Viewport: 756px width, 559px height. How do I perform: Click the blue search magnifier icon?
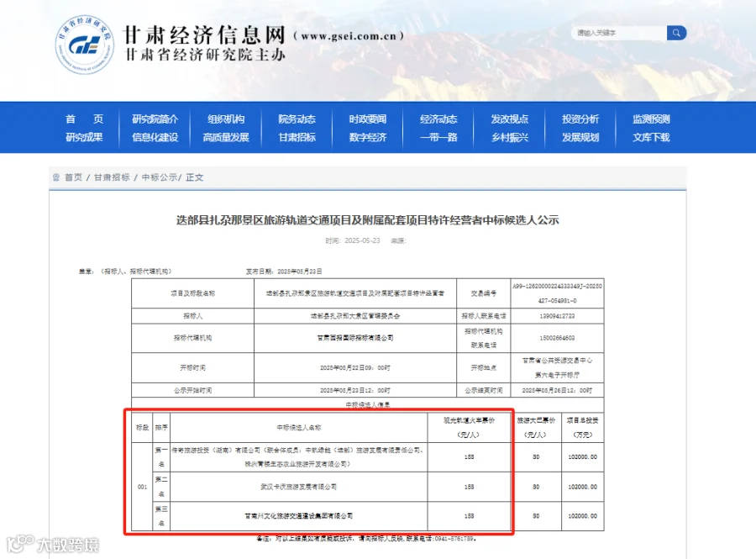pyautogui.click(x=676, y=33)
